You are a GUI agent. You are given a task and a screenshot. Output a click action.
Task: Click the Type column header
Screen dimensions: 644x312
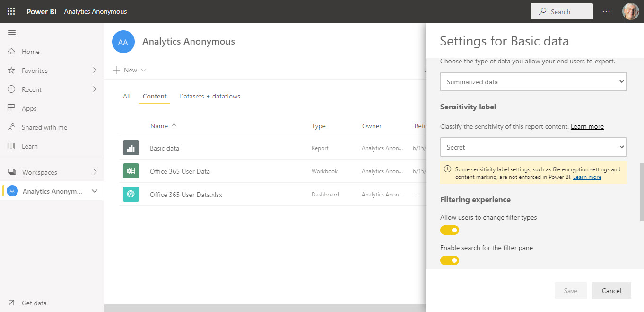(319, 126)
